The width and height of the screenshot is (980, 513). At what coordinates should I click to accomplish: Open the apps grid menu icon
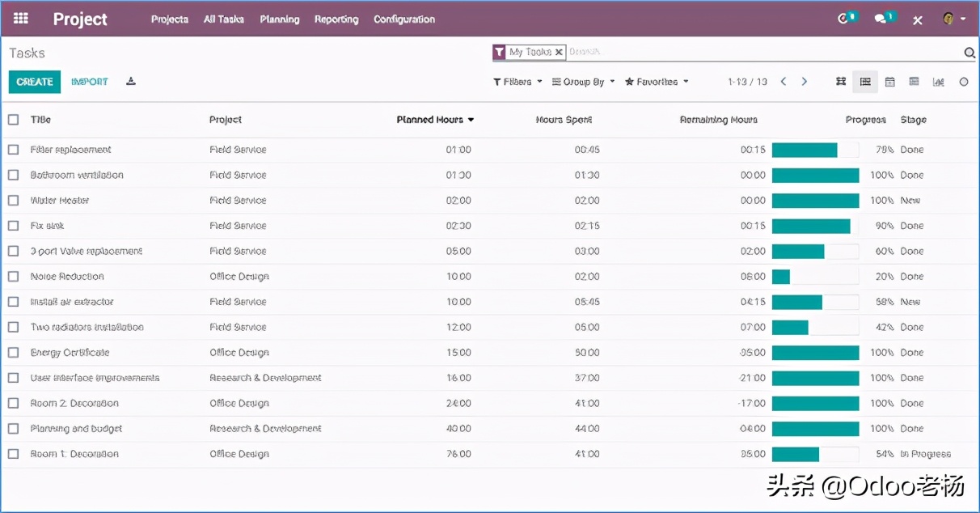(x=21, y=19)
